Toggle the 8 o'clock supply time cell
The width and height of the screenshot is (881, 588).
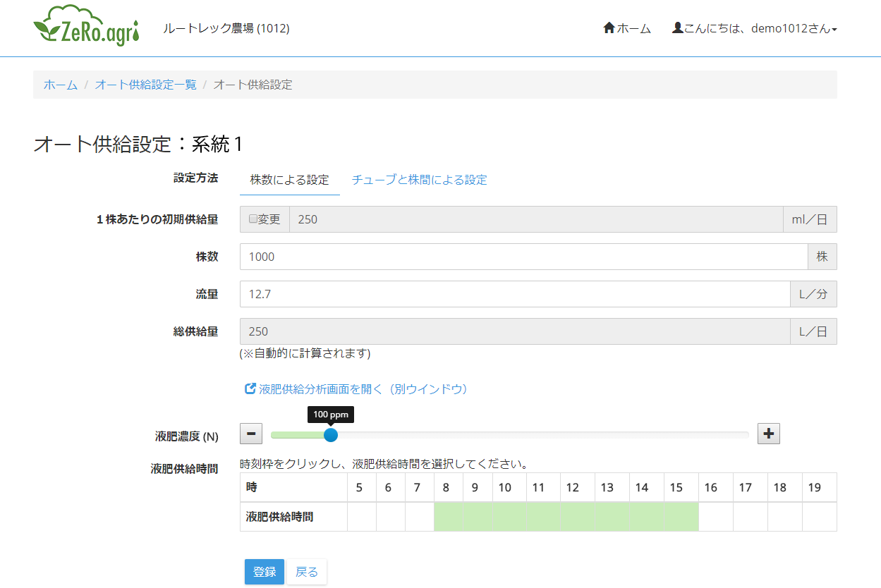point(449,517)
